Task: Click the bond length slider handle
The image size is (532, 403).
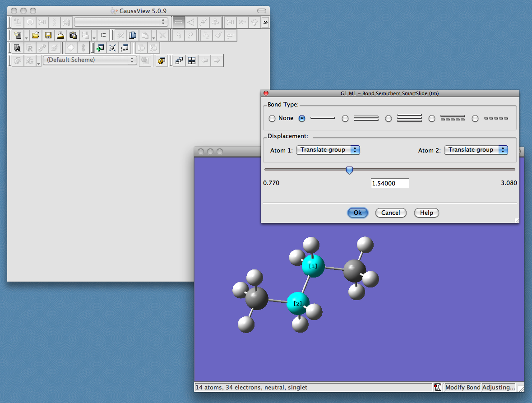Action: (349, 170)
